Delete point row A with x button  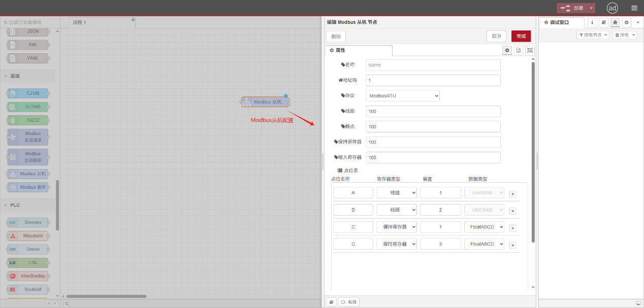point(512,194)
